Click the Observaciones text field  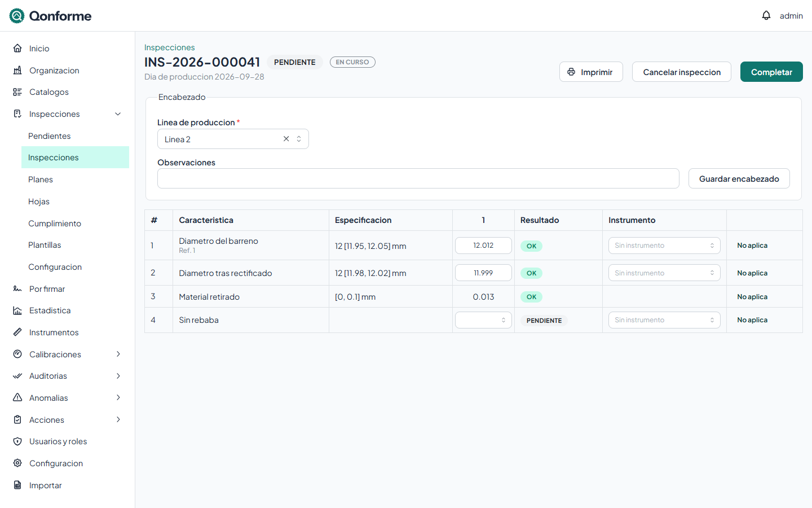[x=418, y=178]
